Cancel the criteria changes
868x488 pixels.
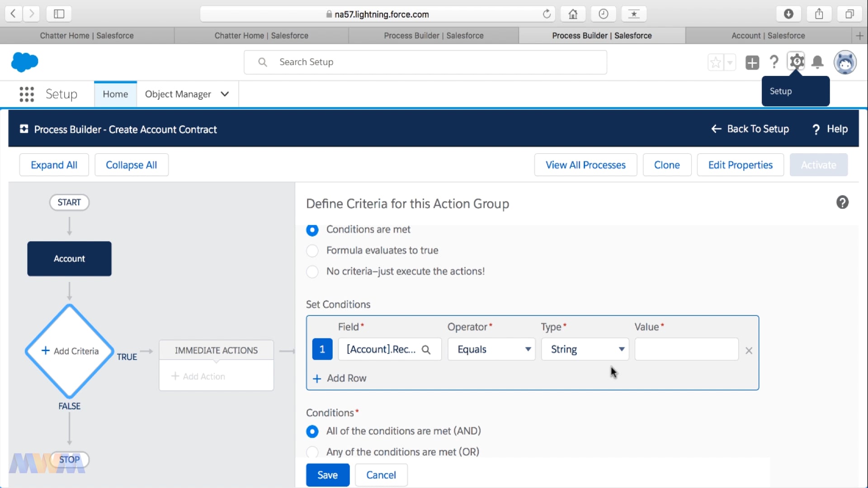click(381, 475)
